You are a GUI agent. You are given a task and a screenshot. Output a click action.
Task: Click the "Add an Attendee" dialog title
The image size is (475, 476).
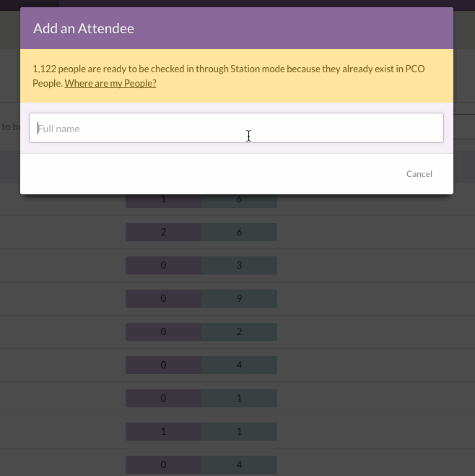(84, 29)
